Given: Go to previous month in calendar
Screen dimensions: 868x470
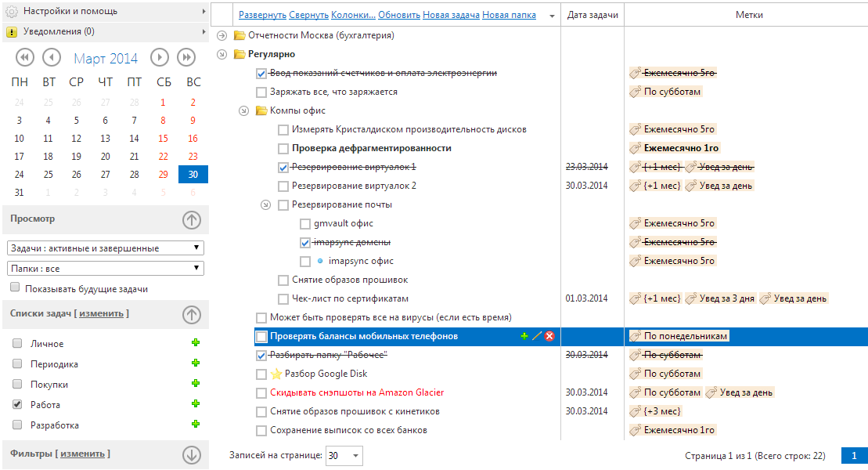Looking at the screenshot, I should click(x=52, y=57).
